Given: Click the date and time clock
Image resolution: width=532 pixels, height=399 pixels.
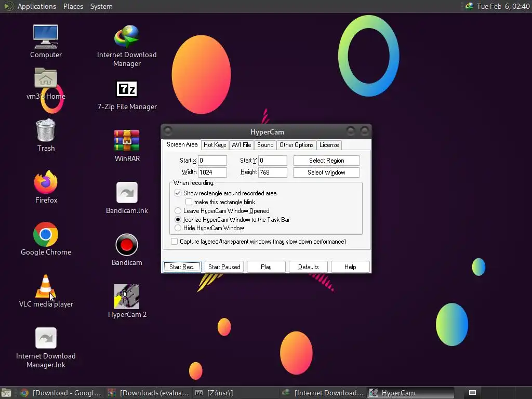Looking at the screenshot, I should coord(503,6).
